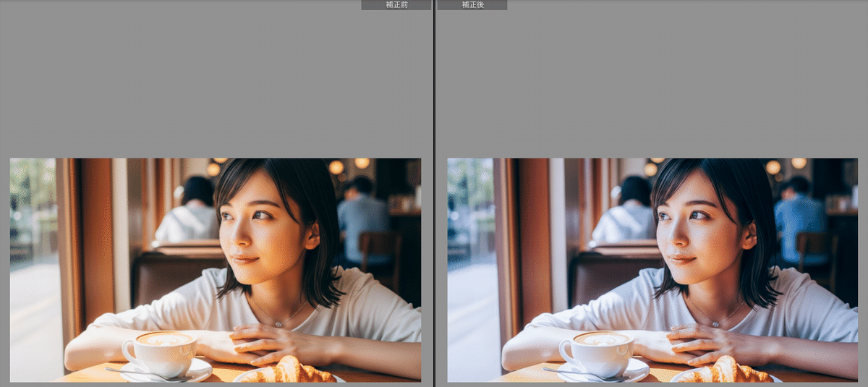
Task: Select the 補正前 (before) view label
Action: click(x=396, y=5)
